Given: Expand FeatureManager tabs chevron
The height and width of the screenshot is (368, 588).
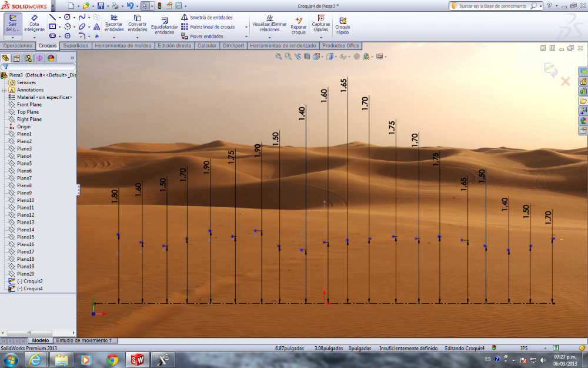Looking at the screenshot, I should (72, 58).
